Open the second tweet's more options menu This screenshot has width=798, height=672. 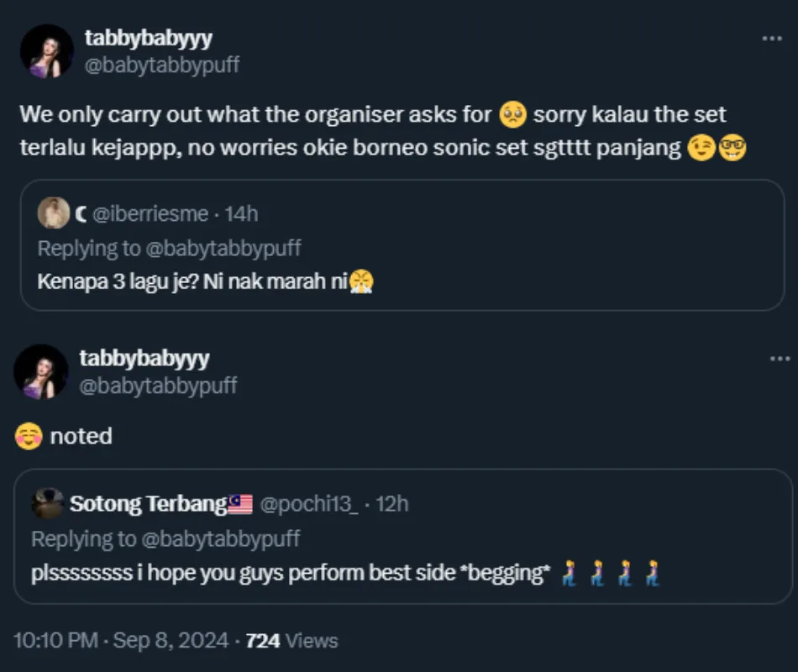click(x=780, y=359)
